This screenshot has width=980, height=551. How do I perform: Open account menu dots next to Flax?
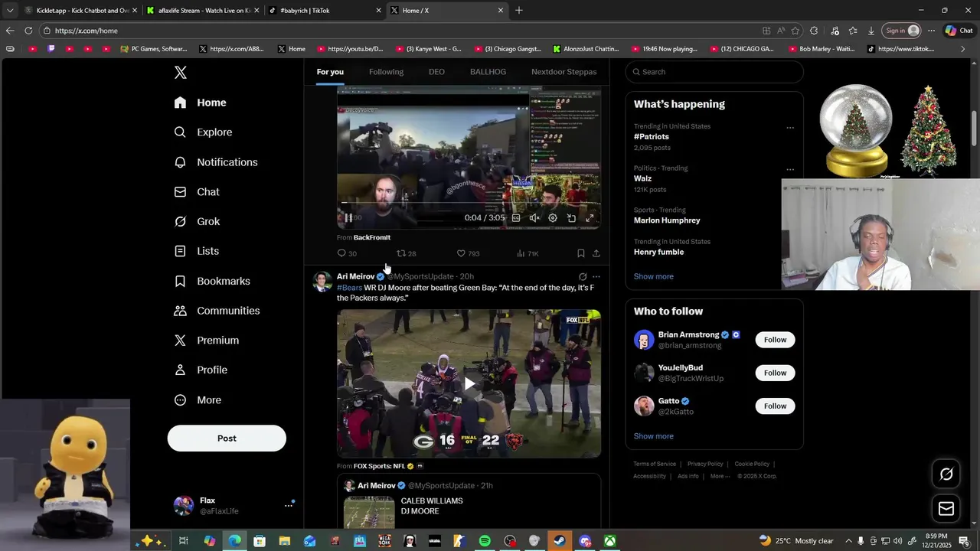tap(289, 505)
